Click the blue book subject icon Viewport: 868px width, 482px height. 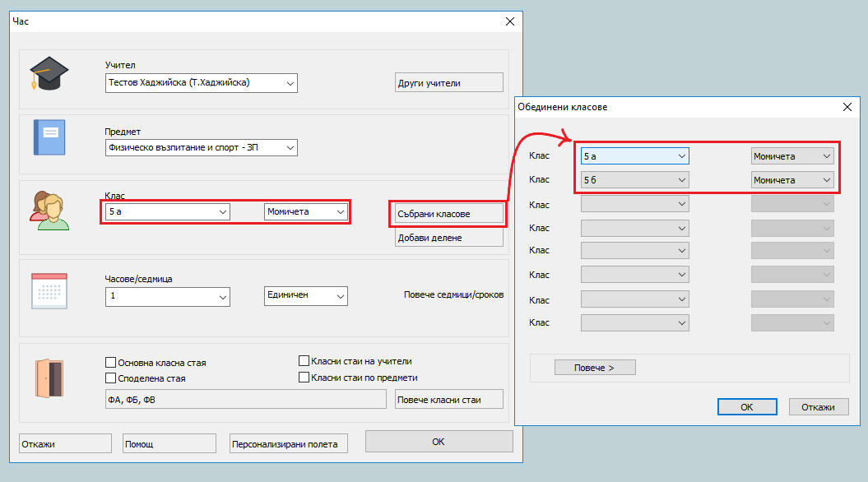[48, 137]
